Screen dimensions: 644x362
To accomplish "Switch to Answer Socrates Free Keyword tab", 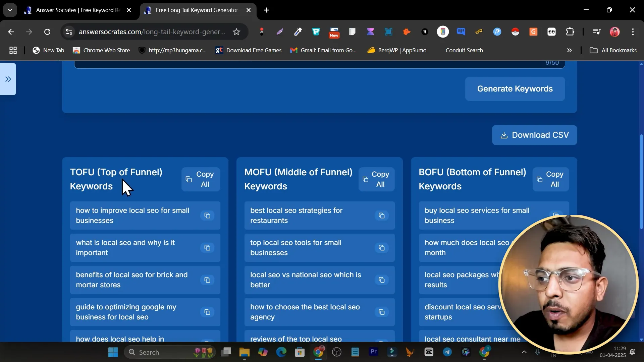I will pos(77,10).
